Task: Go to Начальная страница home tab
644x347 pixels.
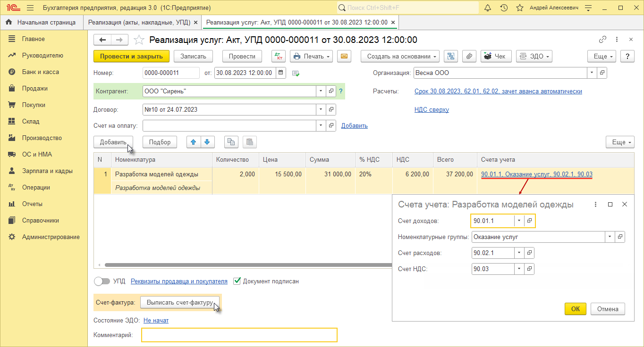Action: pyautogui.click(x=41, y=22)
